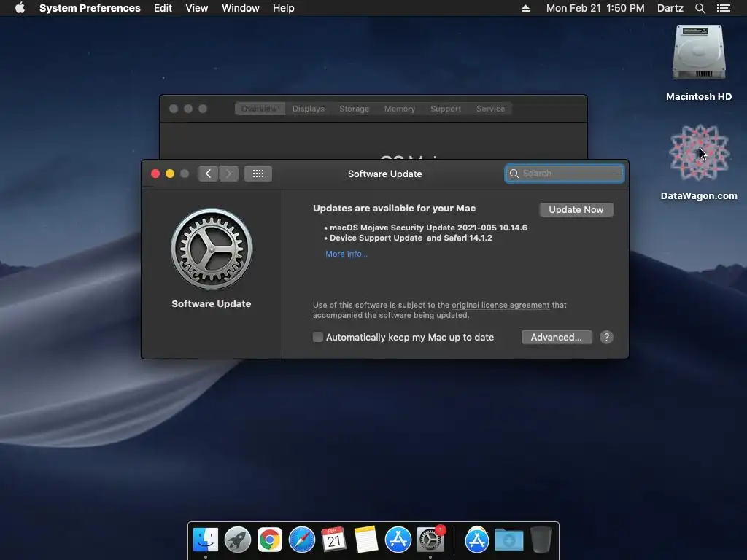Switch to Support tab in About window
Screen dimensions: 747x560
446,109
